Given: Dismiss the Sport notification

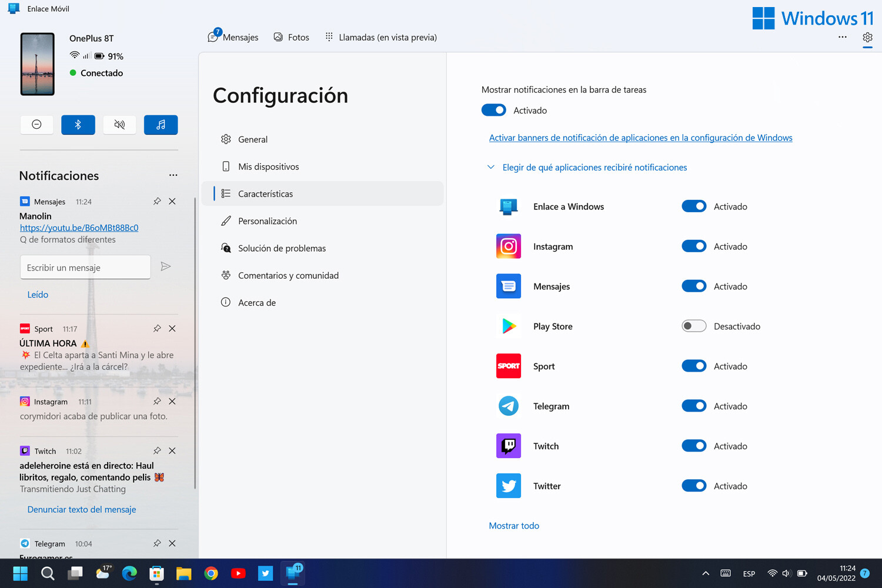Looking at the screenshot, I should (172, 329).
